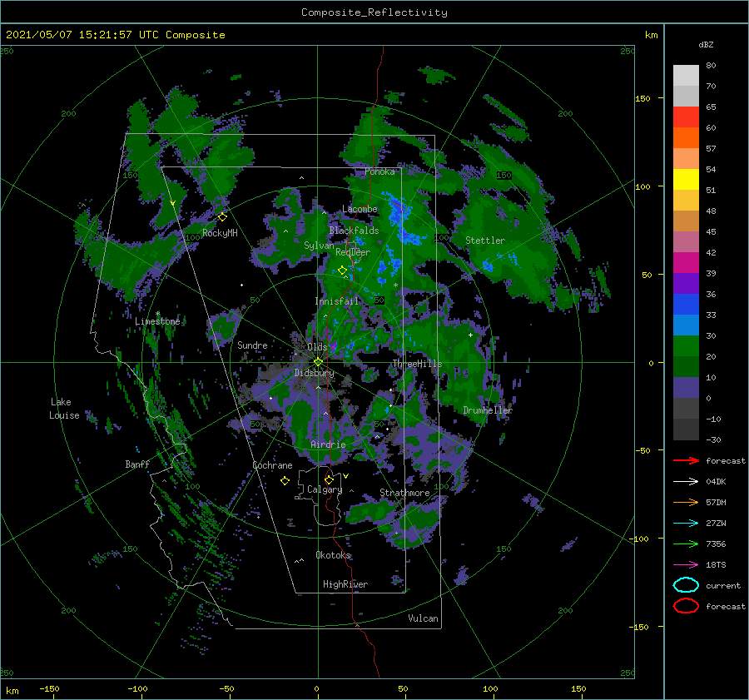
Task: Click the Banff label on the map
Action: pyautogui.click(x=137, y=464)
